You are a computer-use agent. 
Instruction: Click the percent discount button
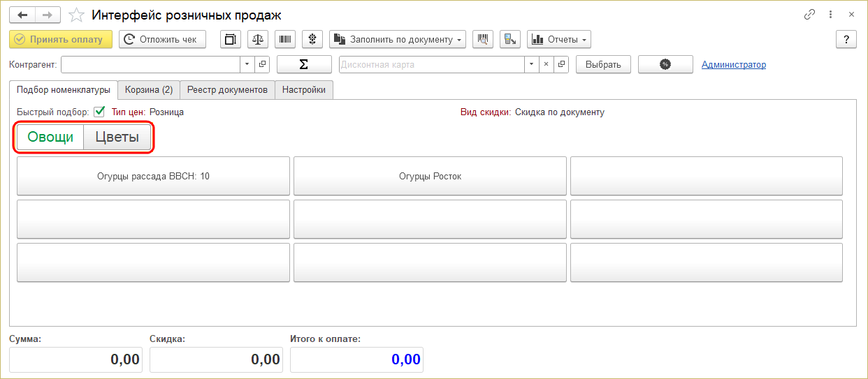pos(665,64)
